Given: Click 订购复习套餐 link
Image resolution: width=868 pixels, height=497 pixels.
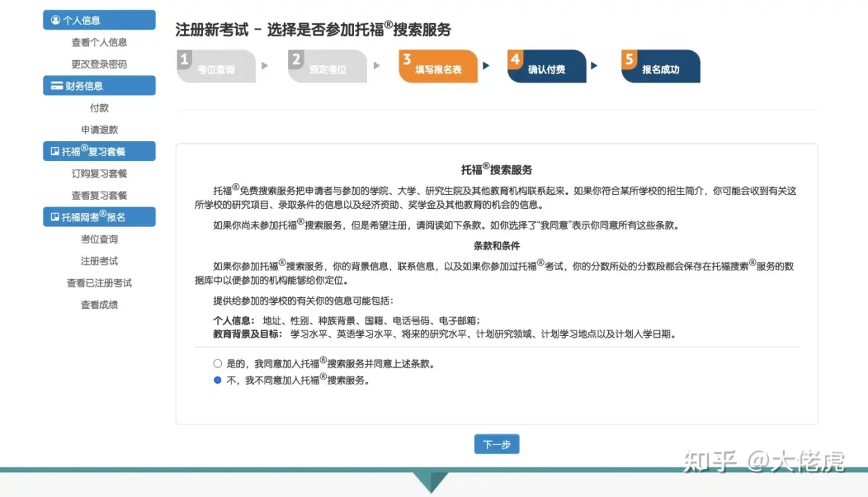Looking at the screenshot, I should [99, 174].
